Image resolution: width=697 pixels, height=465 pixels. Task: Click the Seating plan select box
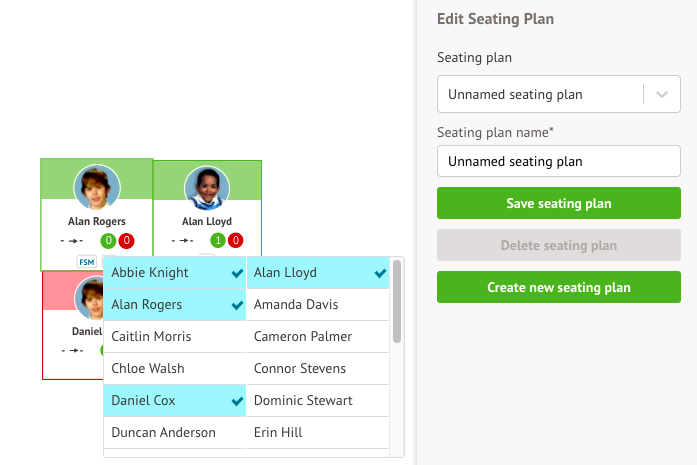tap(540, 95)
